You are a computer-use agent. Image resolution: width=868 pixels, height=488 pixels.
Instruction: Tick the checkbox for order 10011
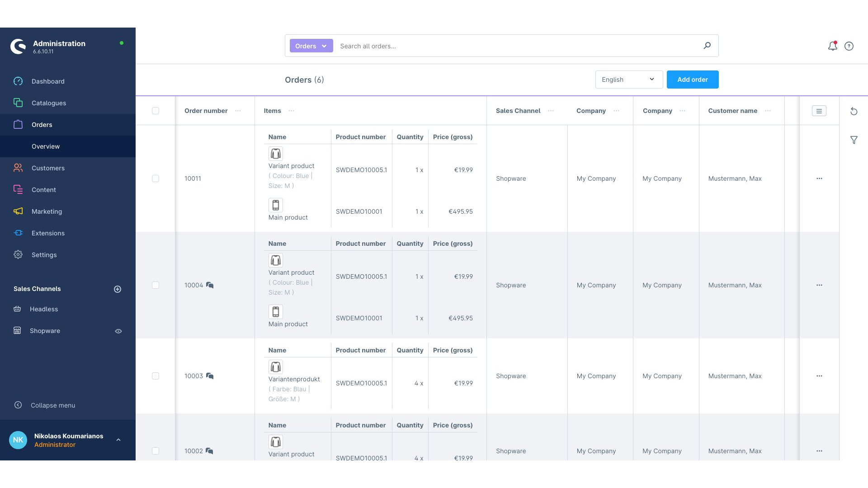(156, 178)
